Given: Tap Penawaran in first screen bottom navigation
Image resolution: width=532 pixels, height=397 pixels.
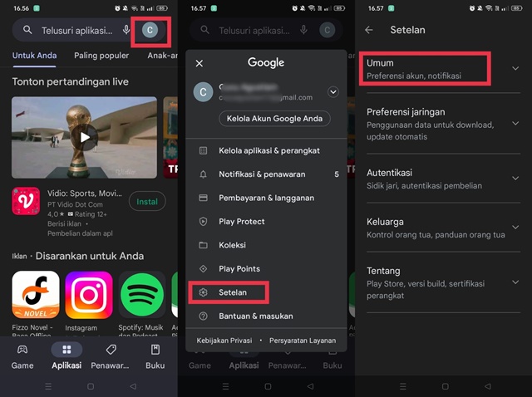Looking at the screenshot, I should click(110, 356).
